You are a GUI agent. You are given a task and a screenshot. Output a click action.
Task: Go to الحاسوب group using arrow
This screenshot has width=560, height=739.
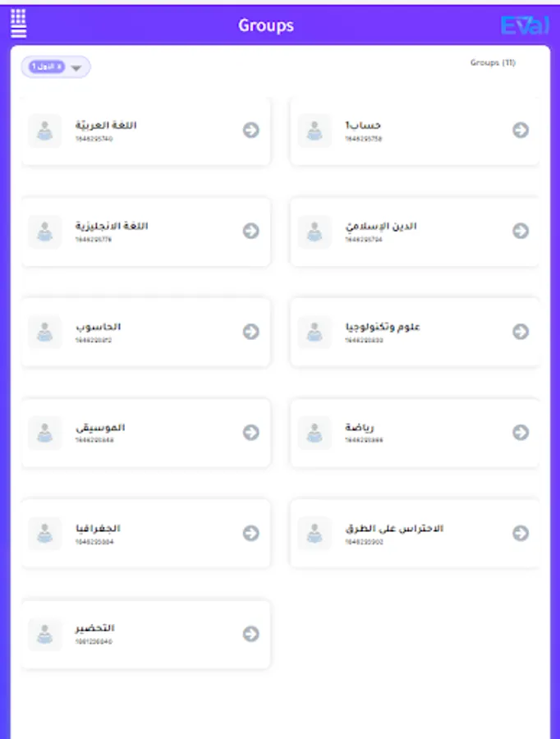pyautogui.click(x=251, y=332)
